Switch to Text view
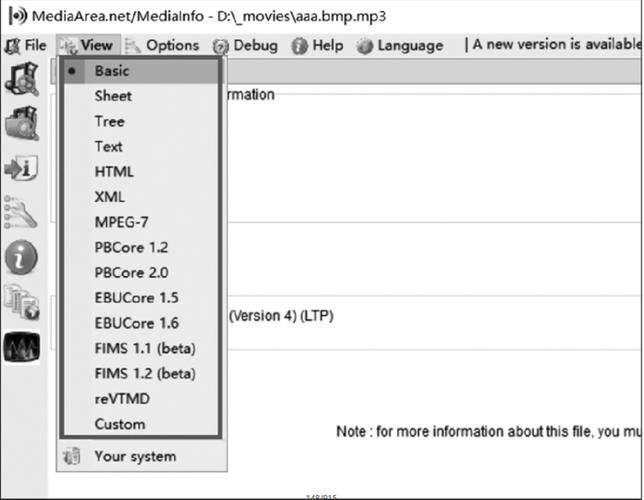The width and height of the screenshot is (644, 500). (141, 147)
